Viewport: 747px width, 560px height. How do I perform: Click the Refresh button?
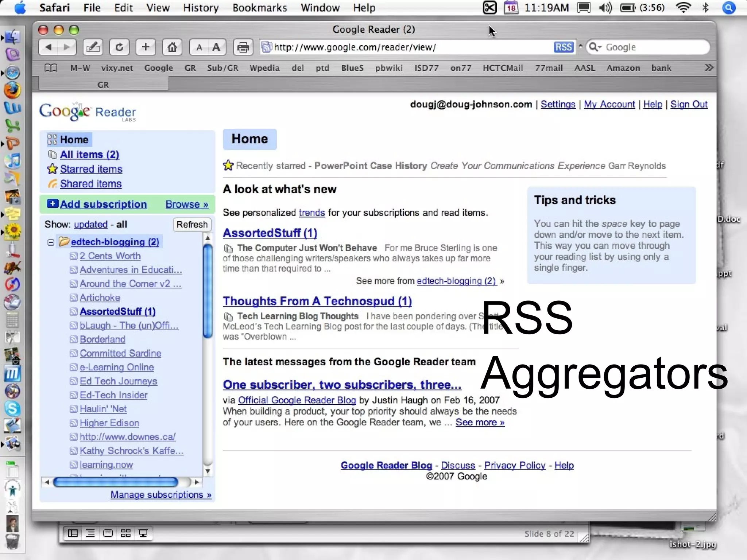click(x=192, y=224)
